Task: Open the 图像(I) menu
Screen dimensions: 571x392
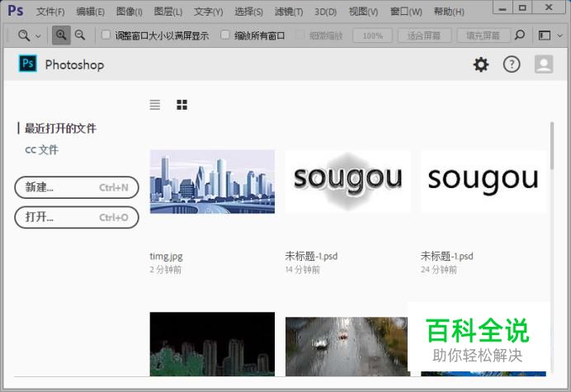Action: 130,12
